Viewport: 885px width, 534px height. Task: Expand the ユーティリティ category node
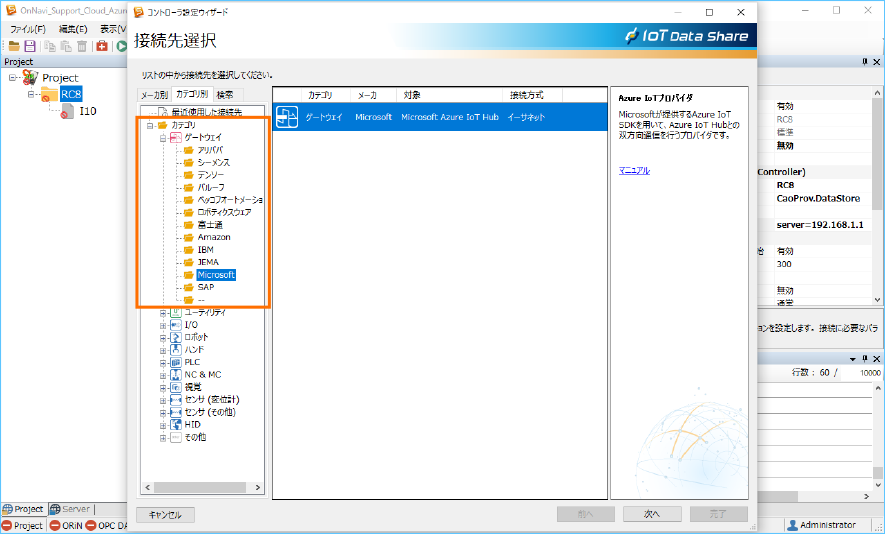(163, 313)
